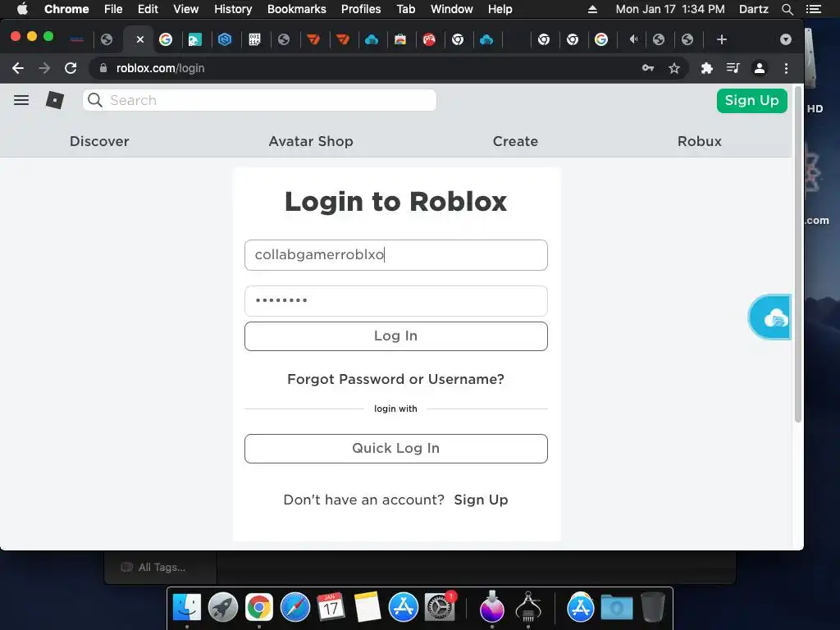Click the floating blue cloud widget

tap(769, 317)
